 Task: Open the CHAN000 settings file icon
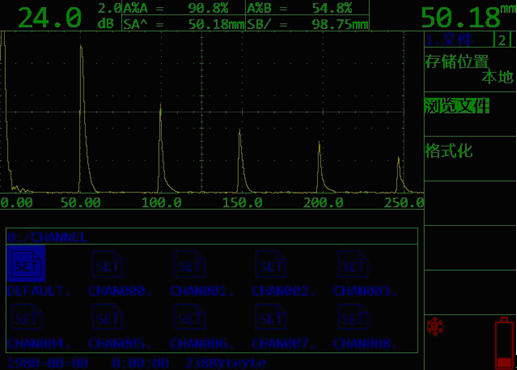(108, 264)
